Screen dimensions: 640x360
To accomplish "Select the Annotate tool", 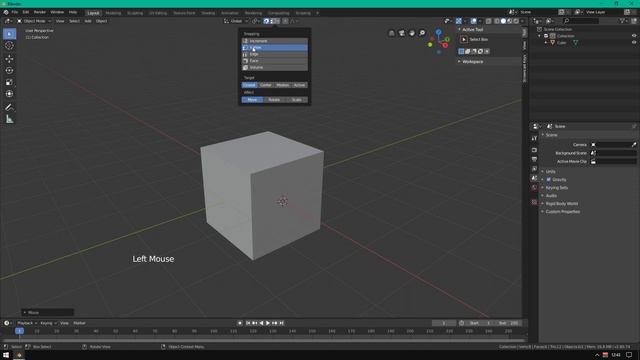I will (9, 107).
